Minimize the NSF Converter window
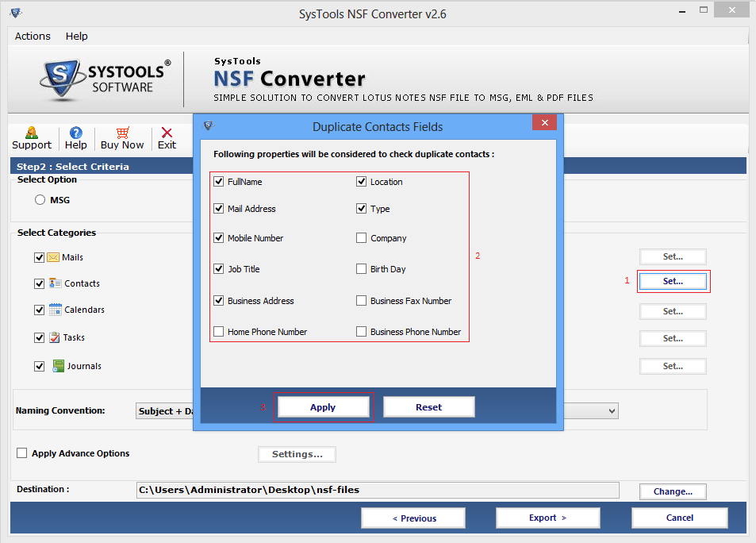The image size is (756, 543). click(681, 10)
